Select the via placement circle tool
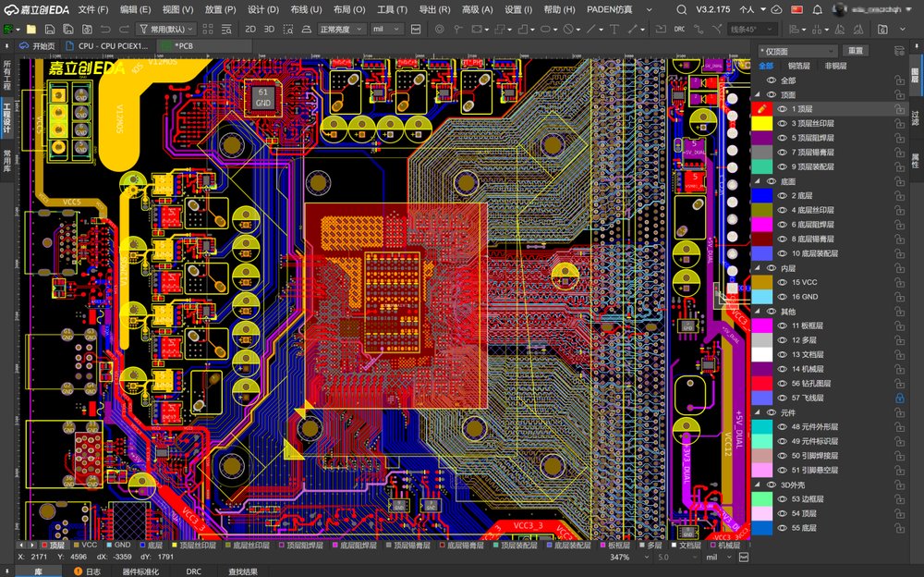 coord(440,29)
